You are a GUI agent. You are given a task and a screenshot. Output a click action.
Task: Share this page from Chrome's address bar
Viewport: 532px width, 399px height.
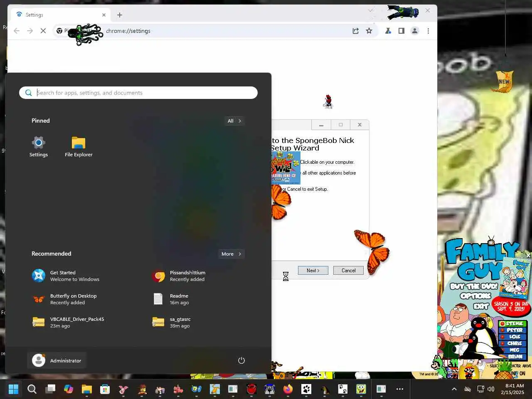[356, 31]
